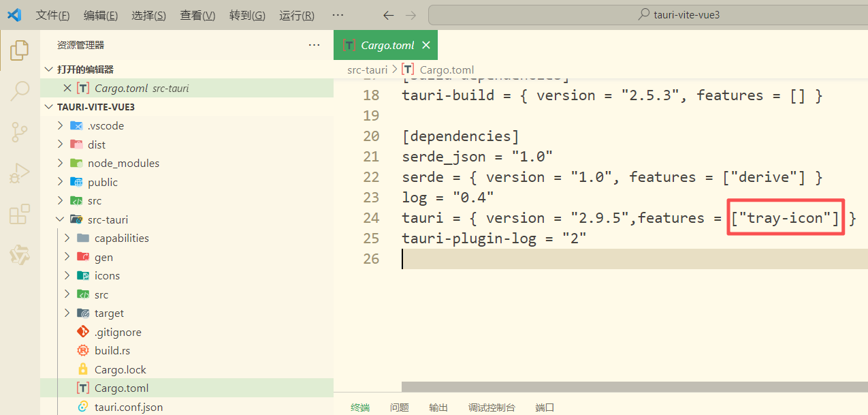Open the 选择(S) menu
The height and width of the screenshot is (415, 868).
148,15
